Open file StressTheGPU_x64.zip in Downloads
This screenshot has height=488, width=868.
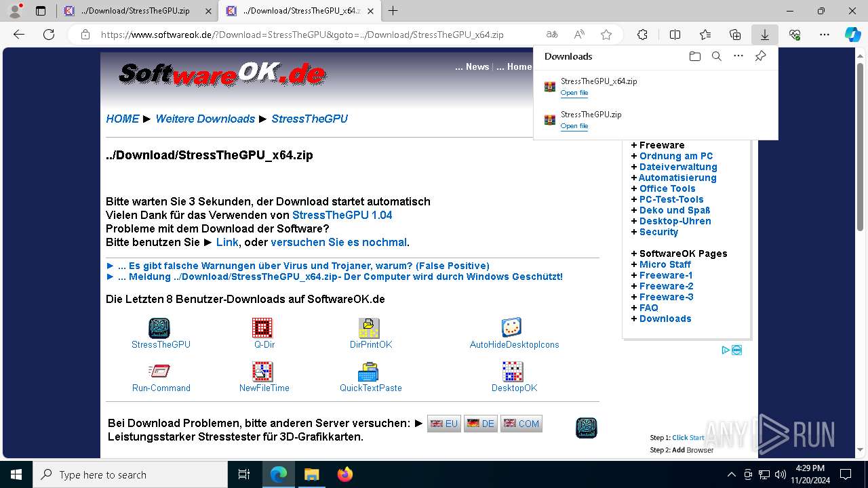(x=574, y=93)
